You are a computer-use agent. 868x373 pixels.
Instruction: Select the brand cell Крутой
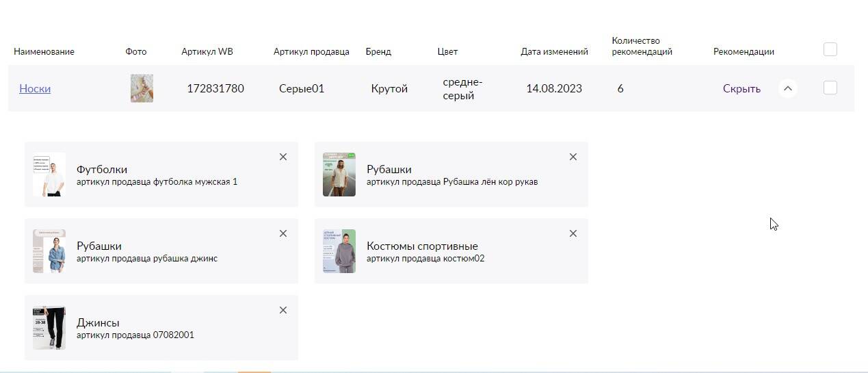[x=389, y=88]
